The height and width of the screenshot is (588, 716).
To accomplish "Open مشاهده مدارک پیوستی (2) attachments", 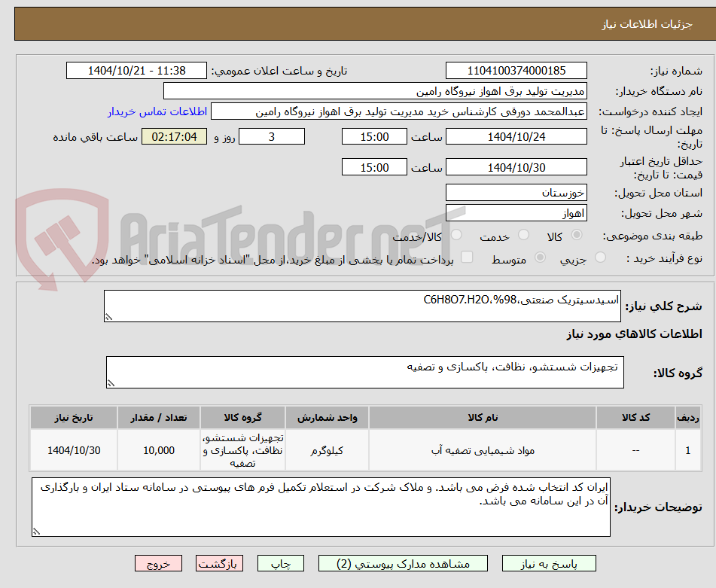I will tap(404, 563).
